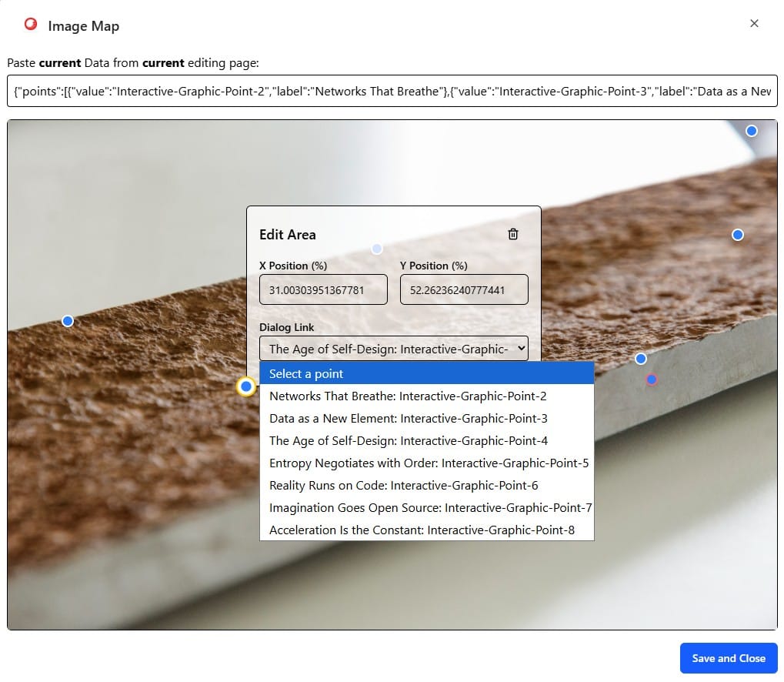
Task: Select the yellow-highlighted map point
Action: point(246,386)
